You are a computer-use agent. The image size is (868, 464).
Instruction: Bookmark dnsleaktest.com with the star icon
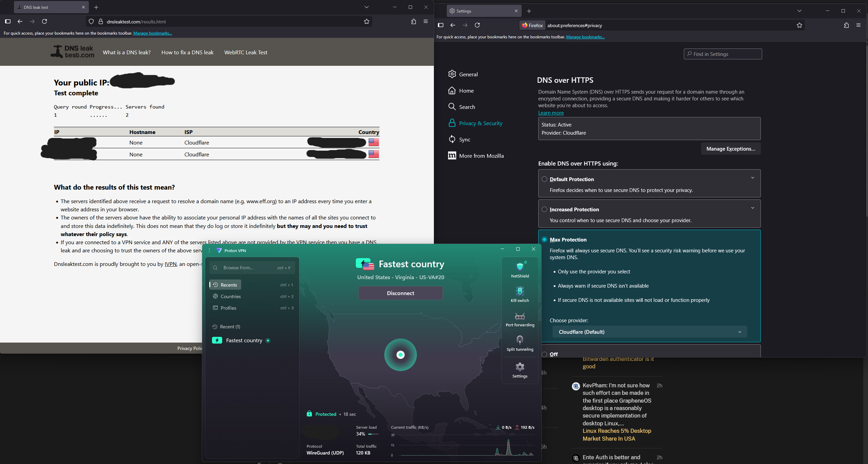(366, 21)
